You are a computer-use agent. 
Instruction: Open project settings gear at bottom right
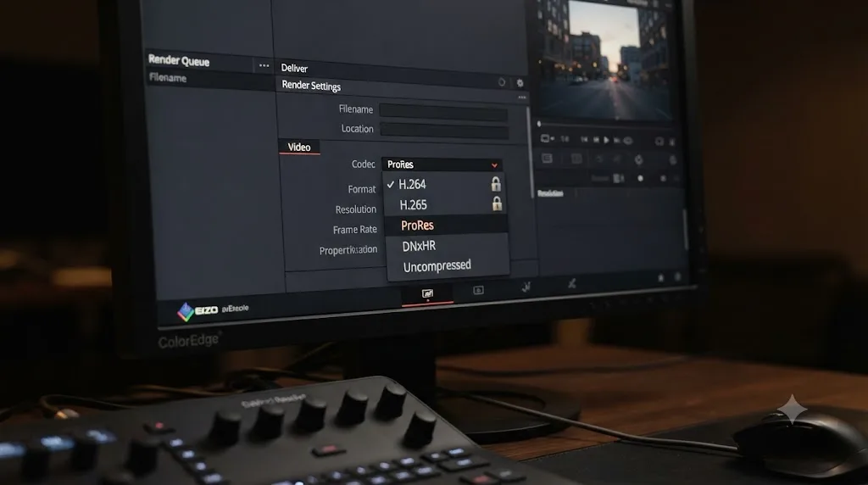point(677,276)
